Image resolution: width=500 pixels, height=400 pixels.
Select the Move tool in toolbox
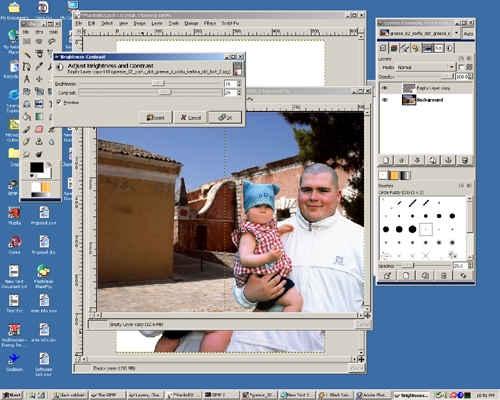(39, 79)
